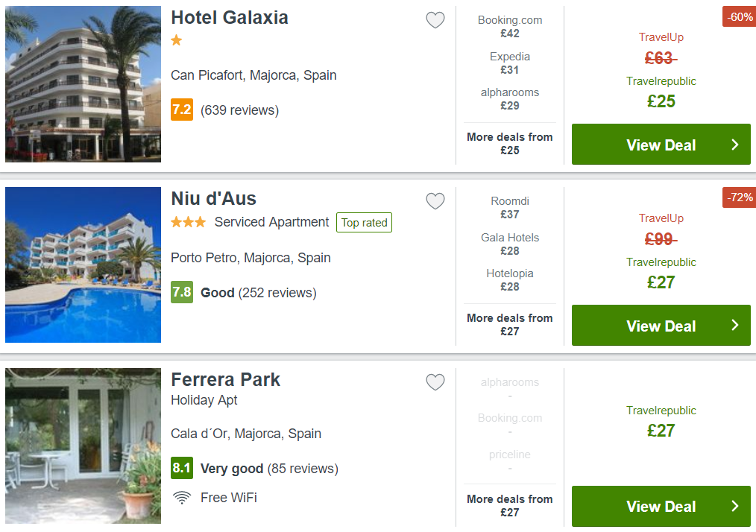Click Niu d'Aus three-star rating icons

click(189, 222)
